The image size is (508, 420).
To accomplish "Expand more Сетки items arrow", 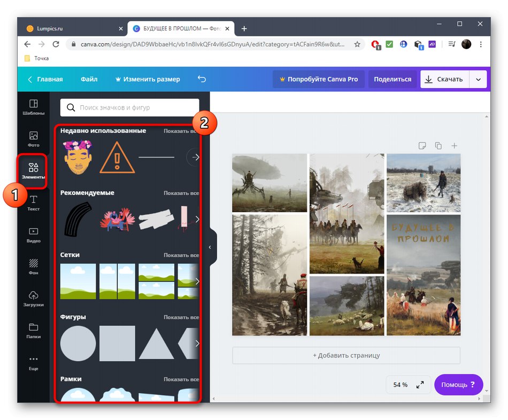I will (197, 282).
